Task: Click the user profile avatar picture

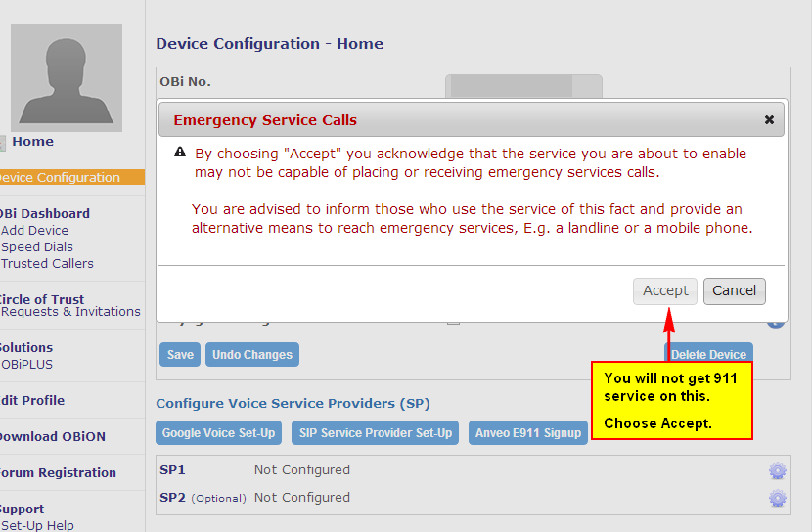Action: click(67, 77)
